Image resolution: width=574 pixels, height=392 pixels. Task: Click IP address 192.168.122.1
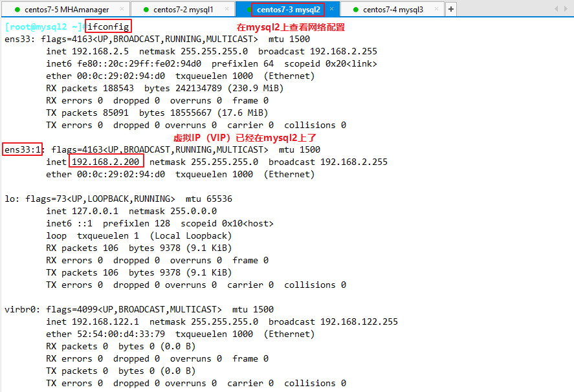coord(105,321)
